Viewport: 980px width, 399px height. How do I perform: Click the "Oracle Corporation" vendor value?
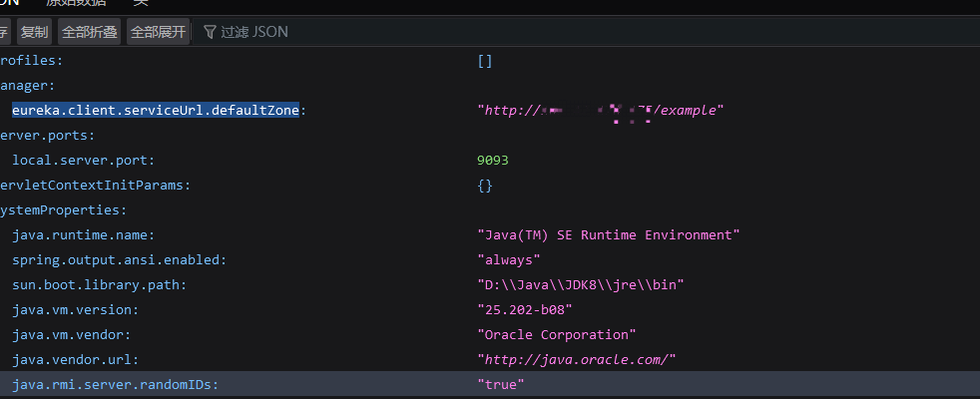pyautogui.click(x=557, y=334)
